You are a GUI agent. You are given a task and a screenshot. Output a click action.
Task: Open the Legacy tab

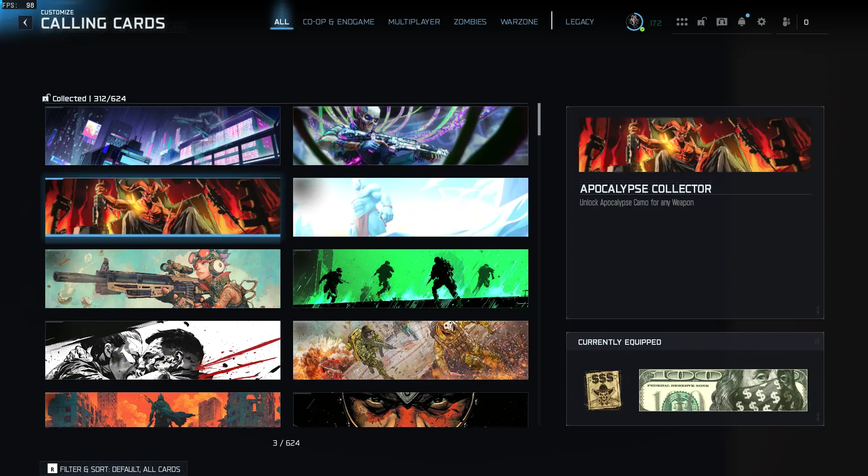(579, 22)
